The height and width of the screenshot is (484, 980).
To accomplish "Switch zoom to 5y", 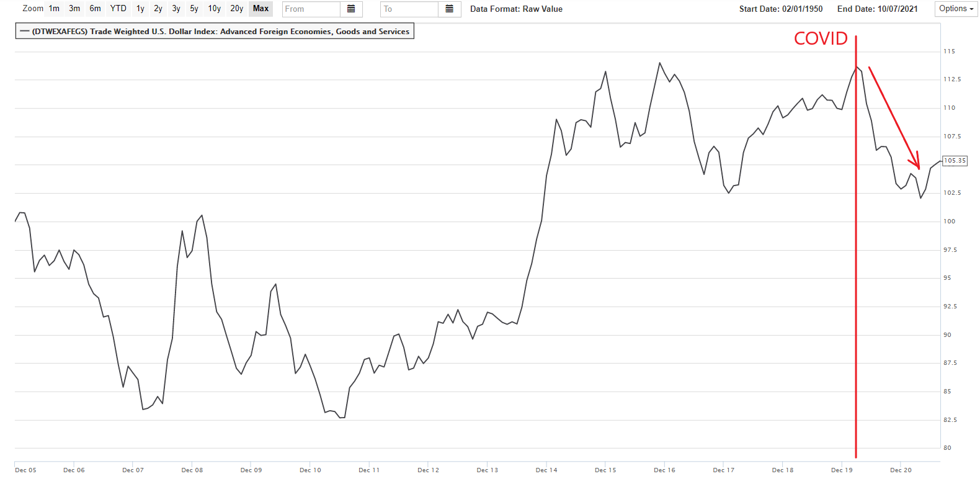I will click(194, 9).
